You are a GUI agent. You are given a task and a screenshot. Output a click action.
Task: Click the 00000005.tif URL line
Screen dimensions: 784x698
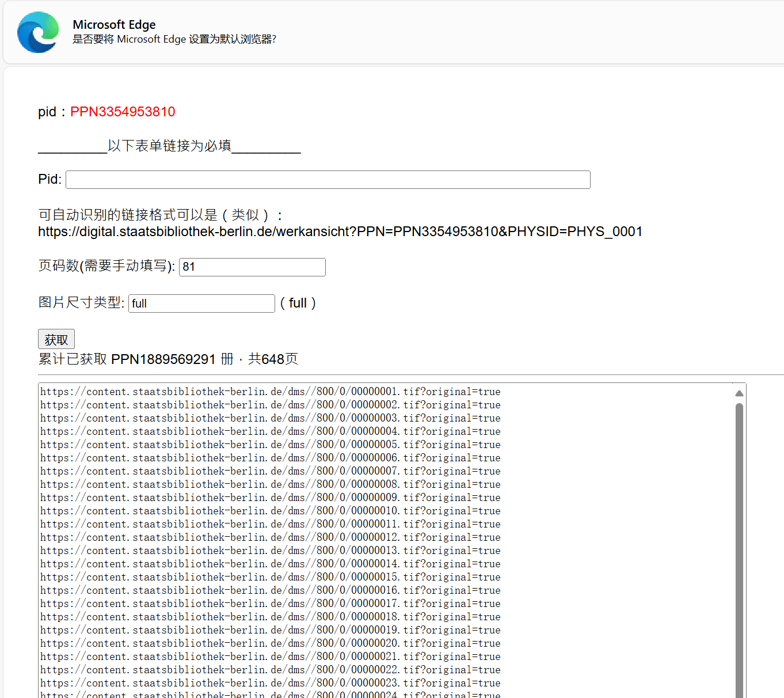(270, 445)
